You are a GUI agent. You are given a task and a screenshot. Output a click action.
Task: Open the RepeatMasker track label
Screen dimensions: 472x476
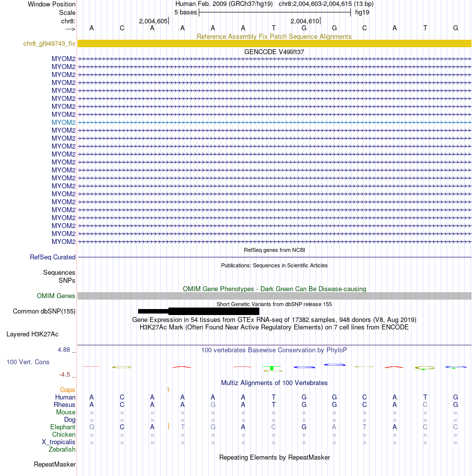click(55, 465)
